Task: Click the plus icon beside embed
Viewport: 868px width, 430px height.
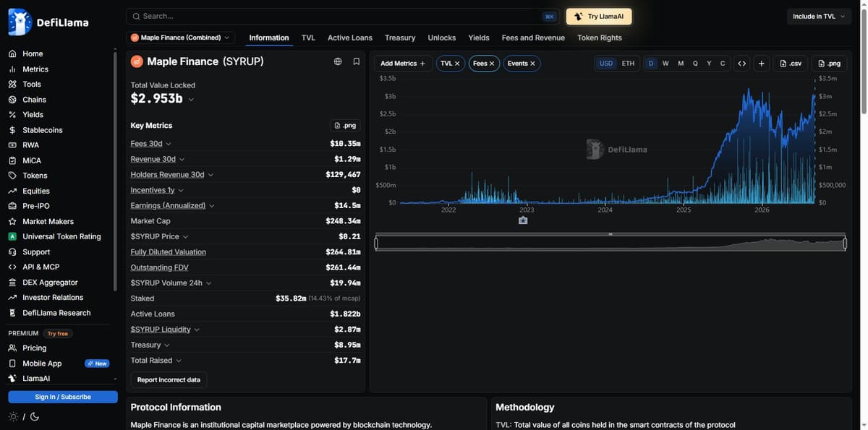Action: pyautogui.click(x=762, y=64)
